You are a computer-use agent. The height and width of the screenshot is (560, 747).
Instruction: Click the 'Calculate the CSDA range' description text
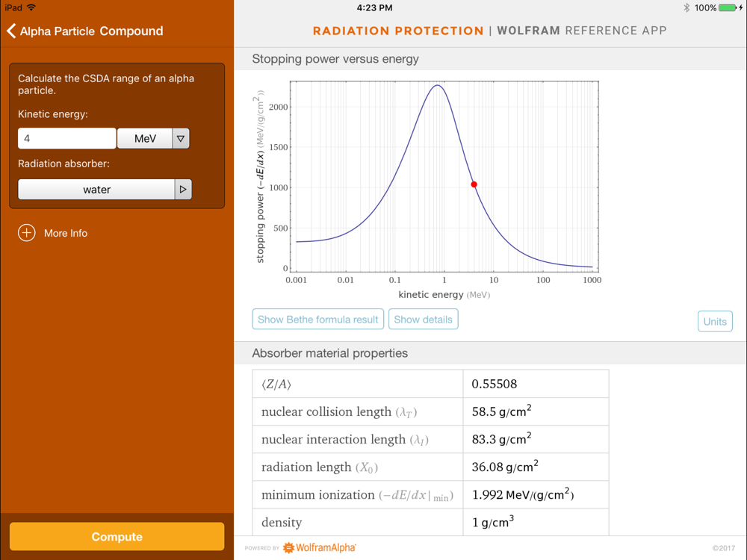[106, 84]
